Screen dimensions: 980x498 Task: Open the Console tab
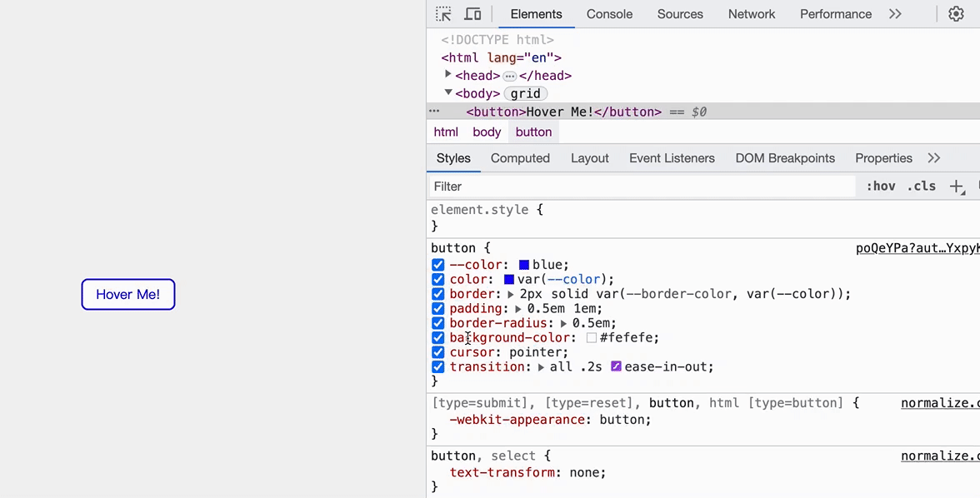coord(609,14)
